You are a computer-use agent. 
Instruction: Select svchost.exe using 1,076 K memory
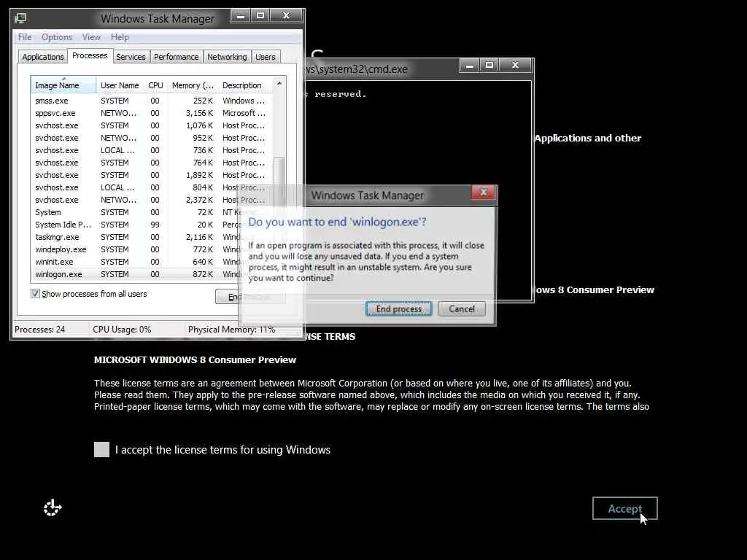152,125
